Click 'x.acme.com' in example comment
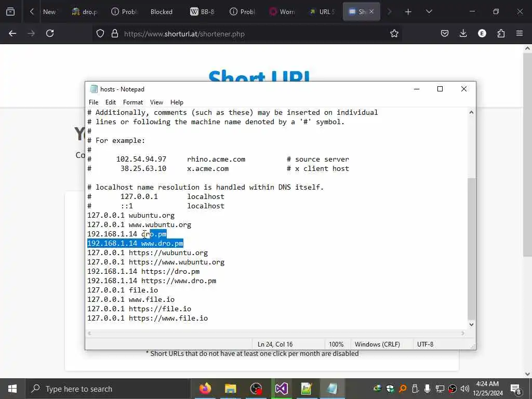 click(x=208, y=169)
